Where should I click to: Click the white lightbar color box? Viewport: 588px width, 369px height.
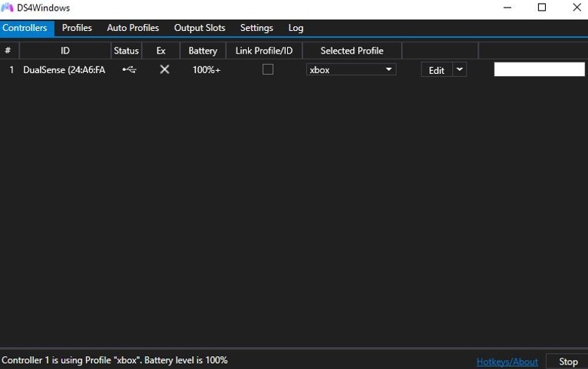click(539, 69)
